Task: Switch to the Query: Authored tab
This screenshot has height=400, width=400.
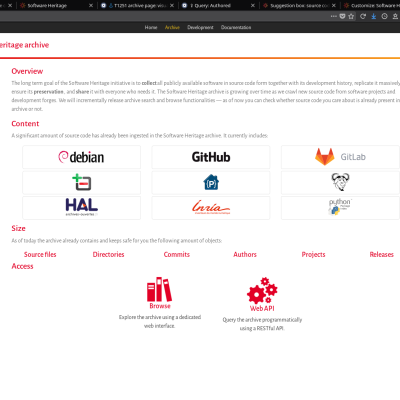Action: coord(218,6)
